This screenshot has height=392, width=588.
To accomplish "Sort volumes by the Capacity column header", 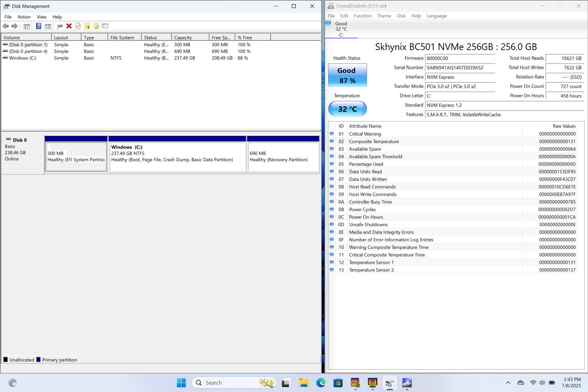I will 183,37.
